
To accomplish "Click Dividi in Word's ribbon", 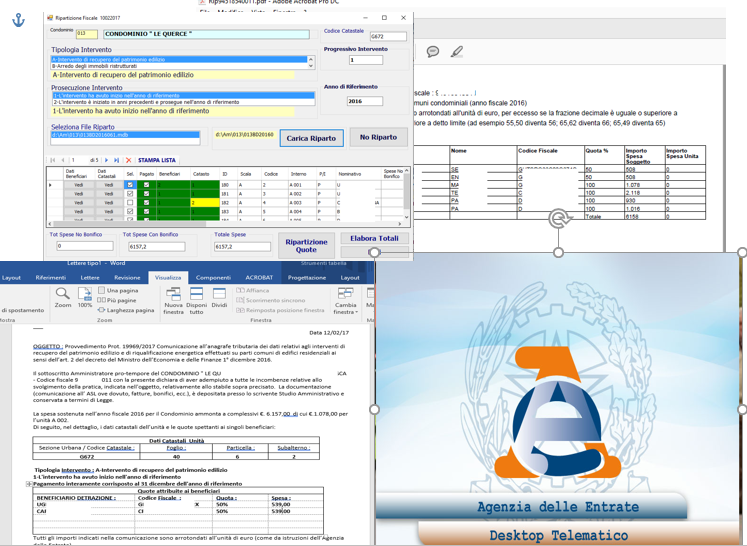I will pyautogui.click(x=219, y=298).
